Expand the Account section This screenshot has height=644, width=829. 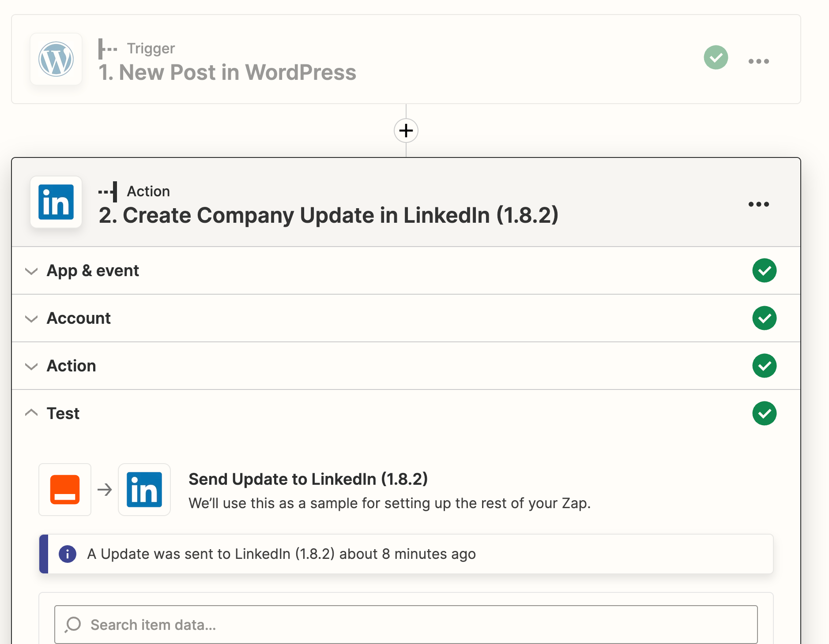pyautogui.click(x=406, y=318)
